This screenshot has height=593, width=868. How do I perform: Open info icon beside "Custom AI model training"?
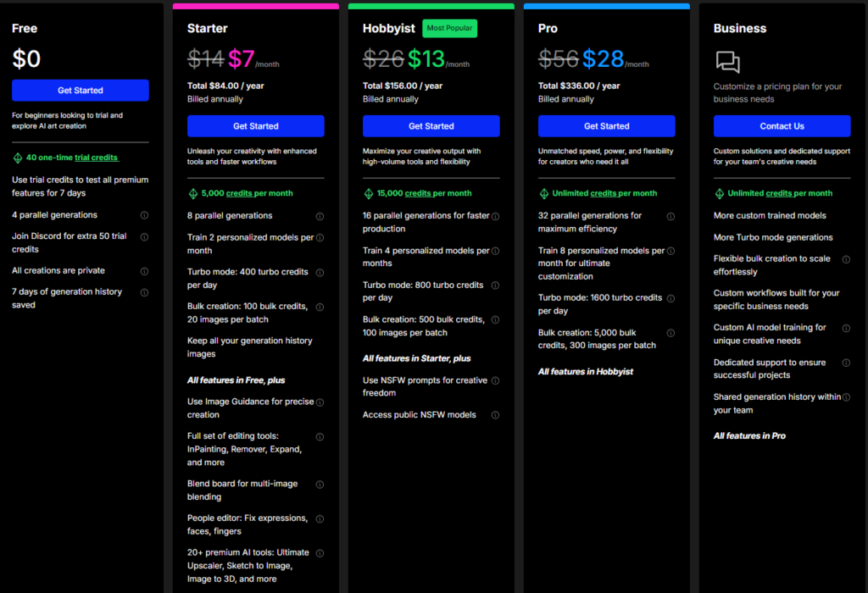846,328
